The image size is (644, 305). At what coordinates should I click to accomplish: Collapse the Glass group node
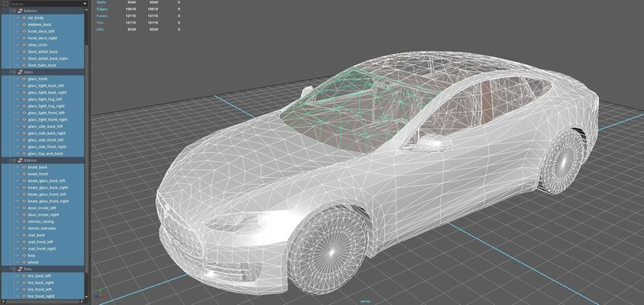click(x=14, y=72)
